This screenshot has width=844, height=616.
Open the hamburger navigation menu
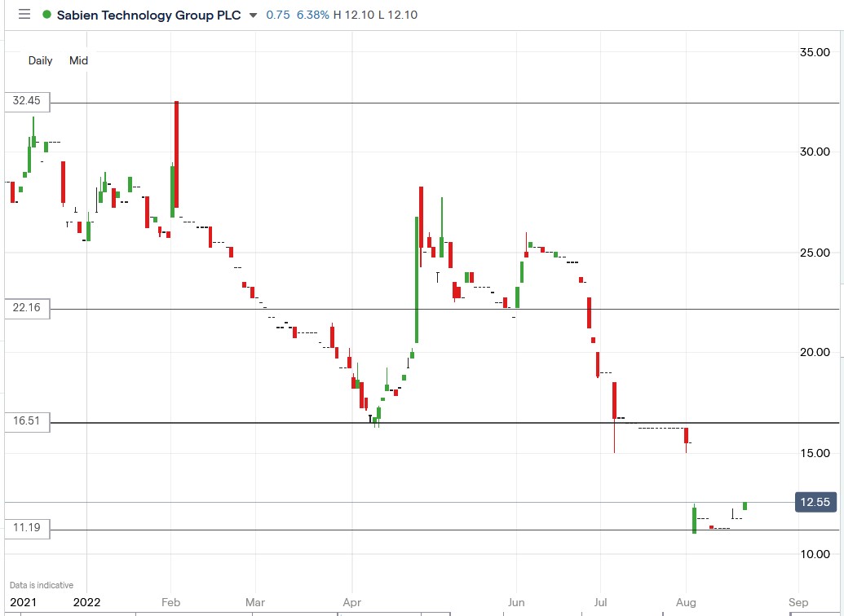24,15
